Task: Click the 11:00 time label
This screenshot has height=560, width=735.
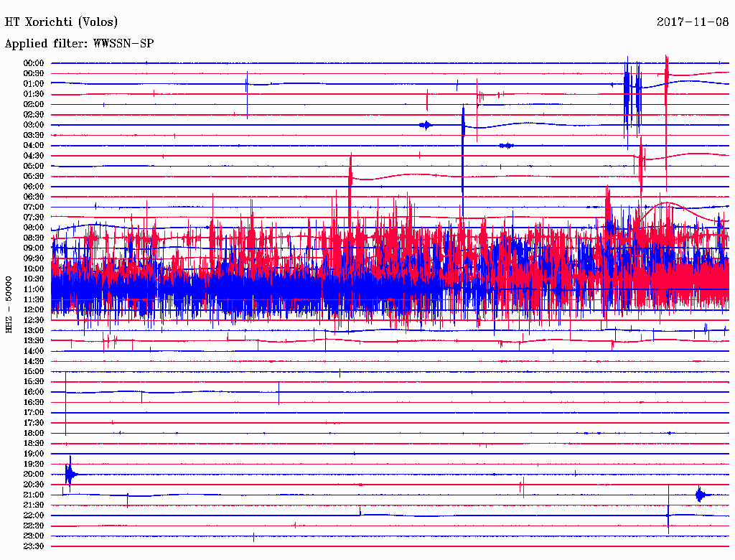Action: tap(34, 289)
